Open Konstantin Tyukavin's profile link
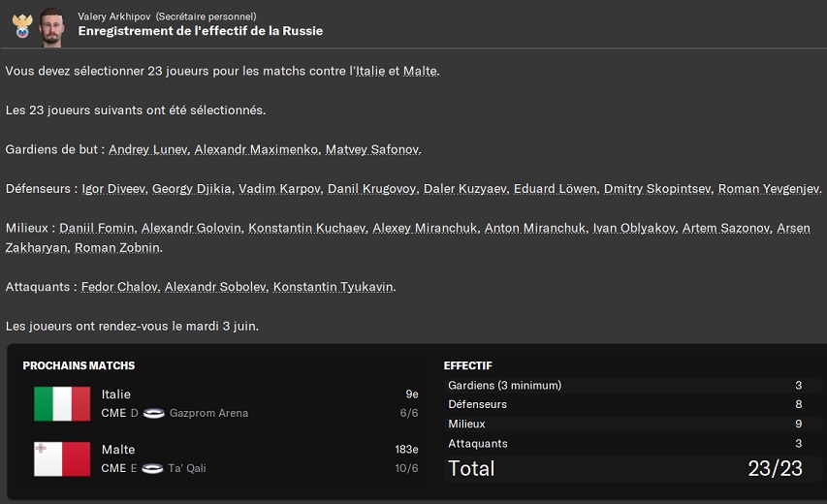The width and height of the screenshot is (827, 504). point(334,287)
